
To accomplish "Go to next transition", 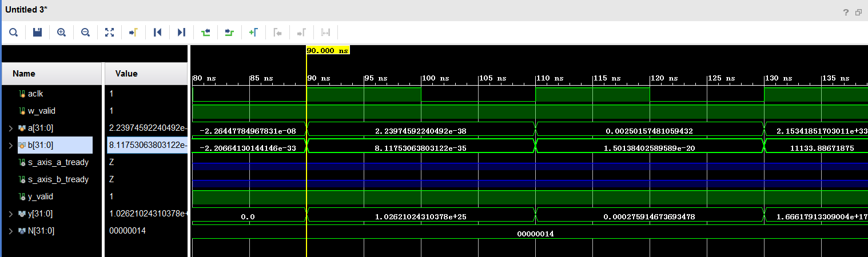I will point(229,33).
